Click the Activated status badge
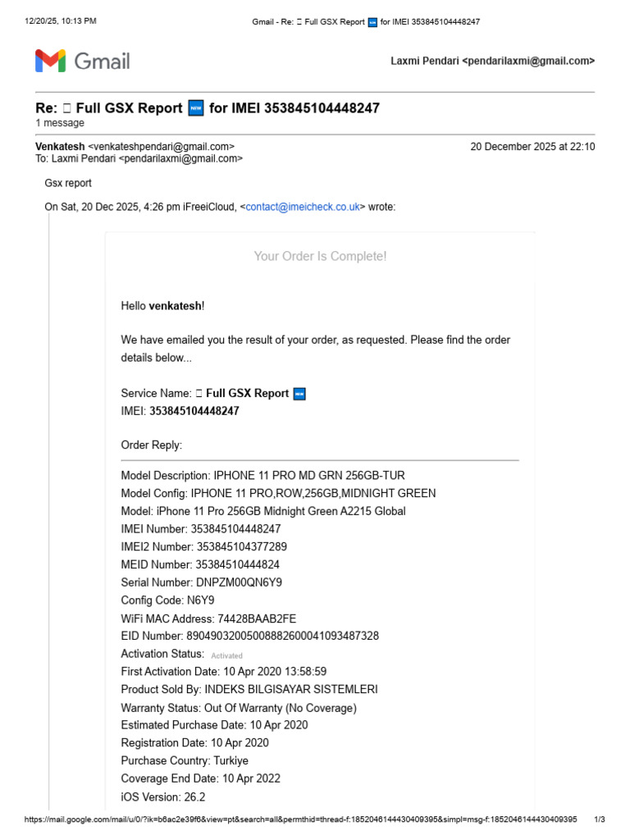This screenshot has height=840, width=630. (x=226, y=655)
